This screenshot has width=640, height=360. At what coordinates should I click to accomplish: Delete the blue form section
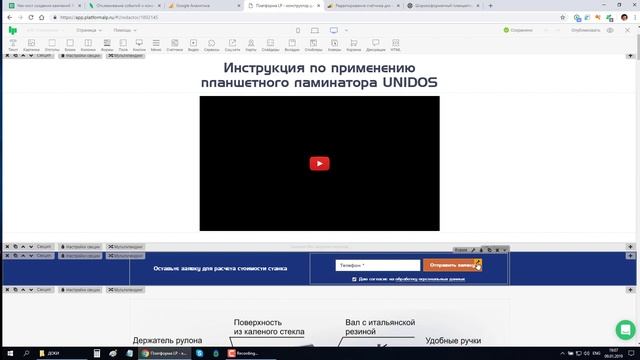pyautogui.click(x=7, y=256)
